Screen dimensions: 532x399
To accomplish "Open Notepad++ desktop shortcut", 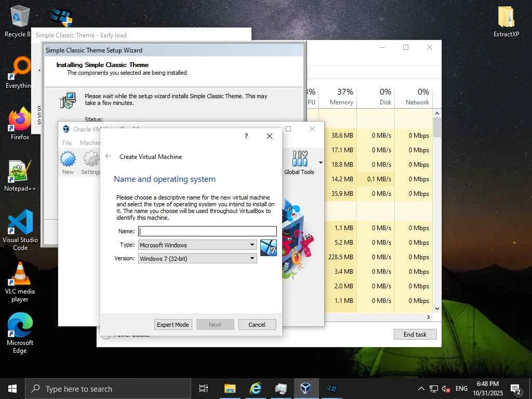I will (20, 176).
